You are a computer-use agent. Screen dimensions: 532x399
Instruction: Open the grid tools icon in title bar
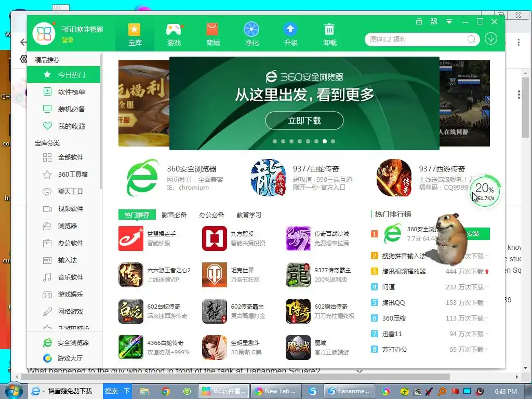pyautogui.click(x=434, y=21)
